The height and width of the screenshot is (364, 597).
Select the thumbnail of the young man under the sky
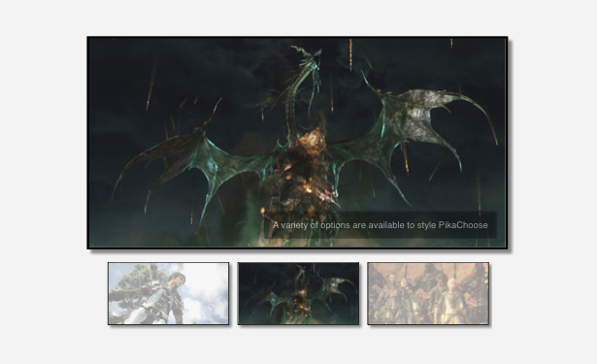168,293
